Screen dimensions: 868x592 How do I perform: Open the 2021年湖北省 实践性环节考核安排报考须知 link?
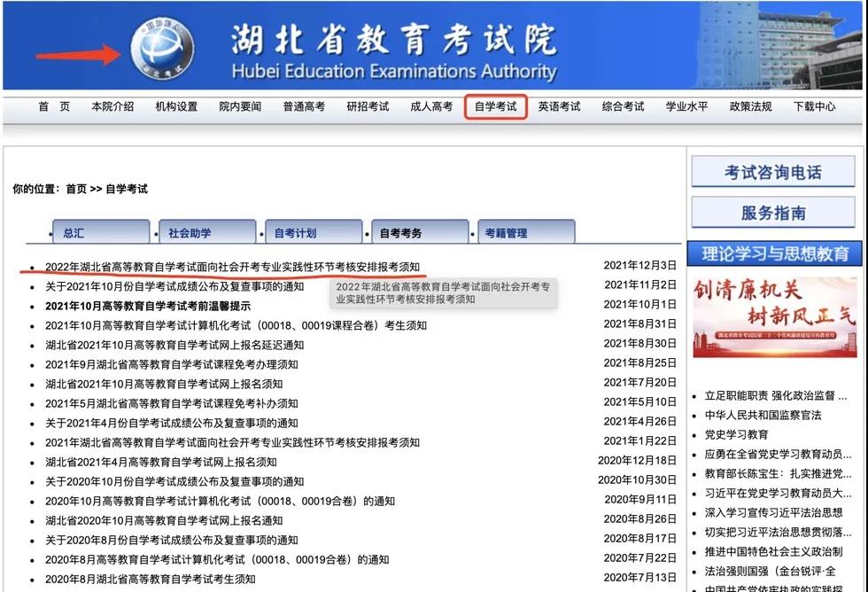coord(232,442)
